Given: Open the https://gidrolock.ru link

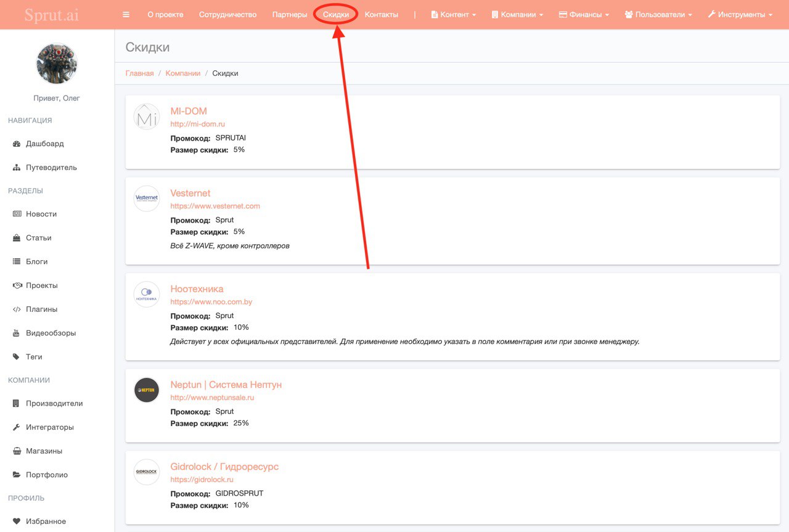Looking at the screenshot, I should pyautogui.click(x=202, y=480).
